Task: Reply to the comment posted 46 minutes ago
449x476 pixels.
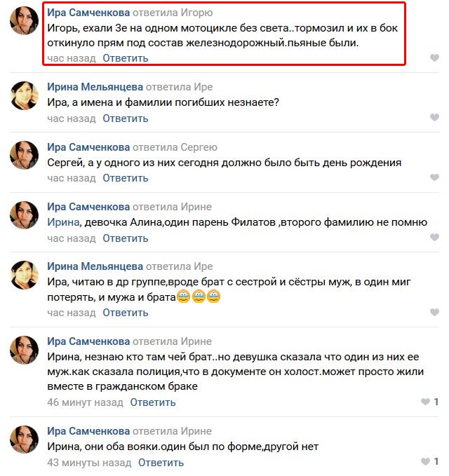Action: (x=153, y=402)
